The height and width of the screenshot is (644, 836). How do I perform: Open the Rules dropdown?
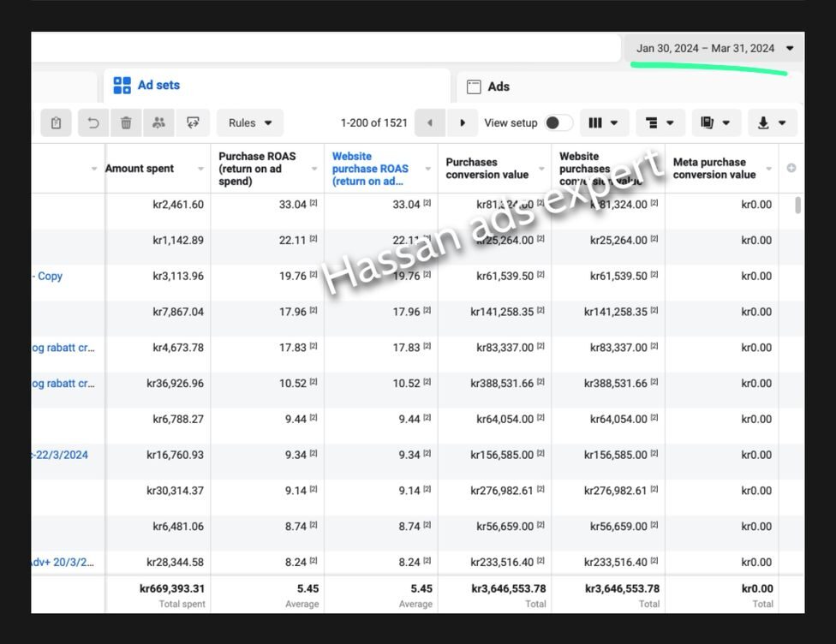pyautogui.click(x=250, y=123)
